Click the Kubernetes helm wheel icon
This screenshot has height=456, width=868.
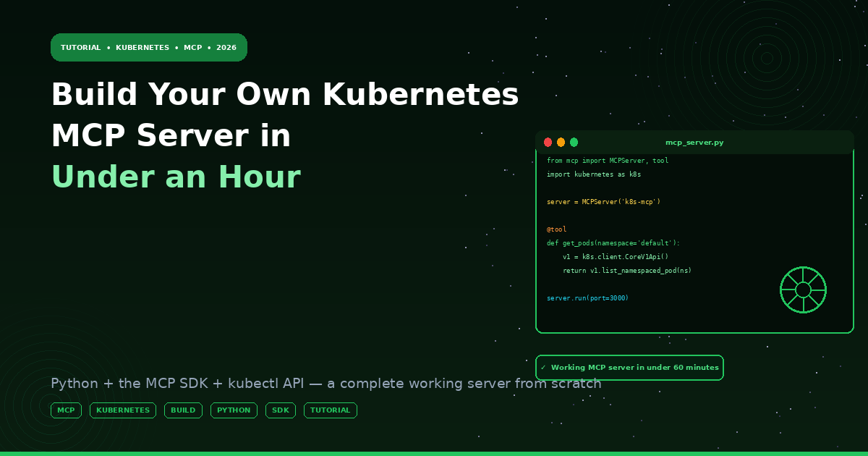click(803, 290)
